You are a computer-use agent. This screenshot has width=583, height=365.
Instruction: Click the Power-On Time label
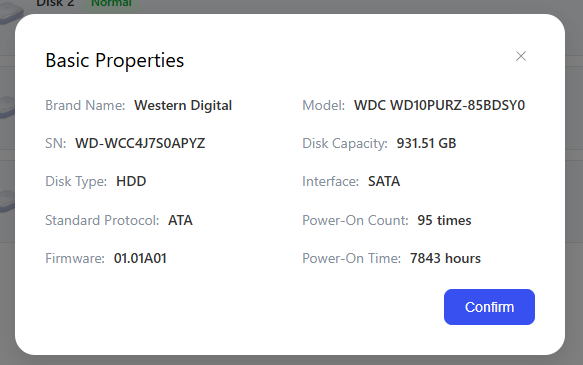[x=352, y=258]
